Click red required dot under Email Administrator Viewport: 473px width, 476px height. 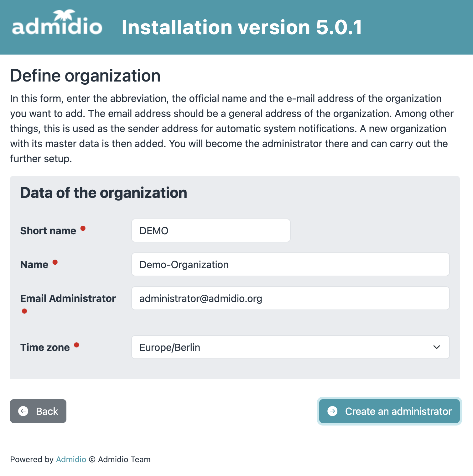(x=24, y=311)
